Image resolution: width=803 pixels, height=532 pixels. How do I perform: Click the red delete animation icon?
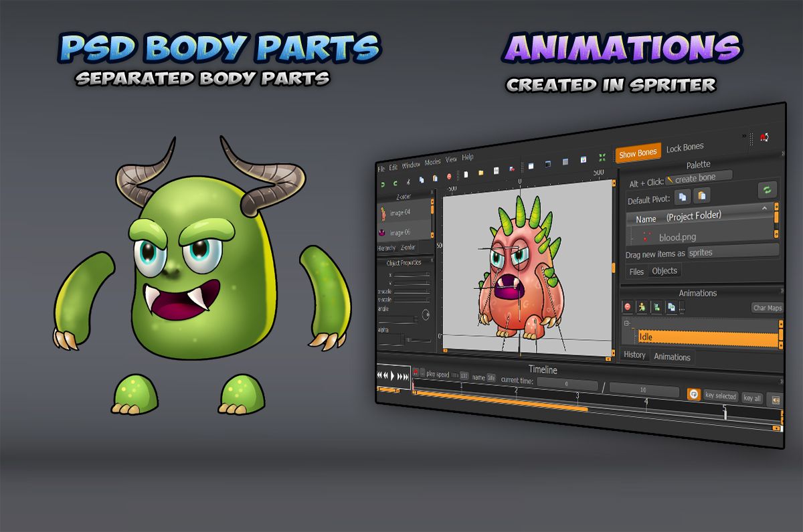pos(628,306)
